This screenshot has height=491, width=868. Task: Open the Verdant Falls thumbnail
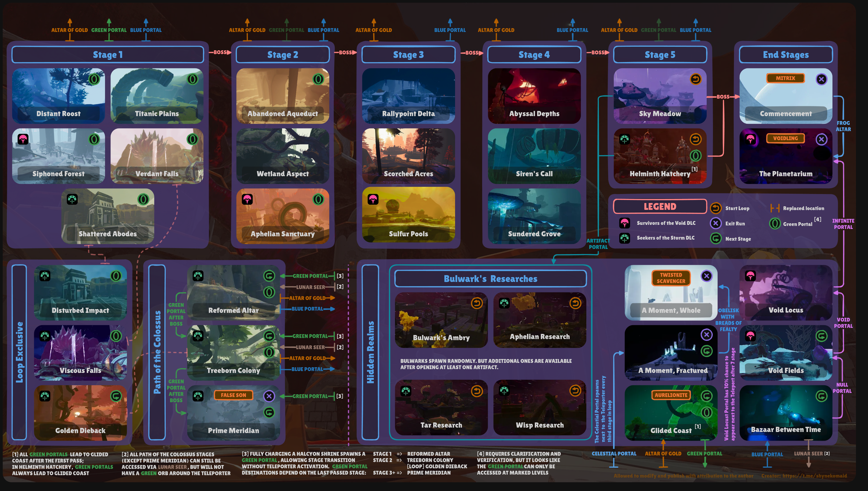(157, 156)
